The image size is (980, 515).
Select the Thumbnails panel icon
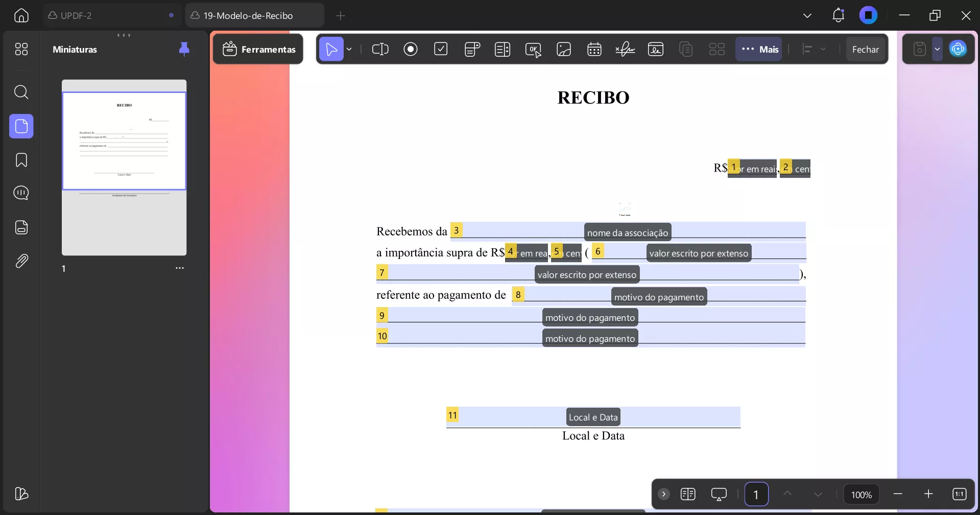(x=21, y=126)
